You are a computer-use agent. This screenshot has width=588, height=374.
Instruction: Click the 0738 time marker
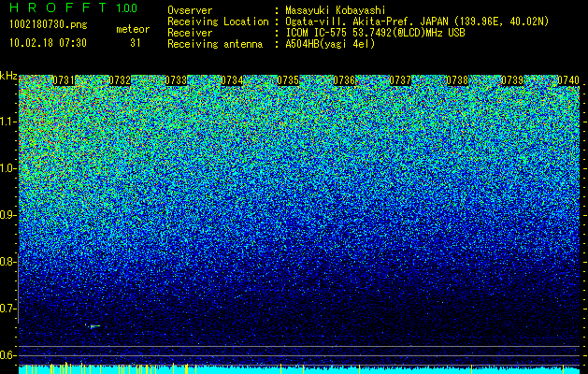coord(457,80)
